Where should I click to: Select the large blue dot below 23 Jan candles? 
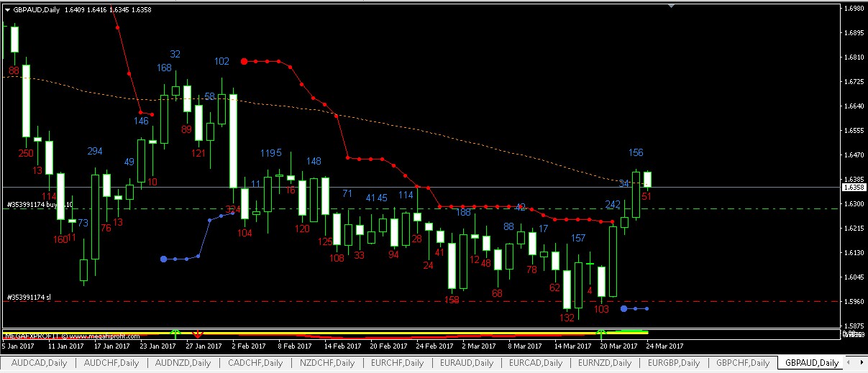click(x=164, y=259)
